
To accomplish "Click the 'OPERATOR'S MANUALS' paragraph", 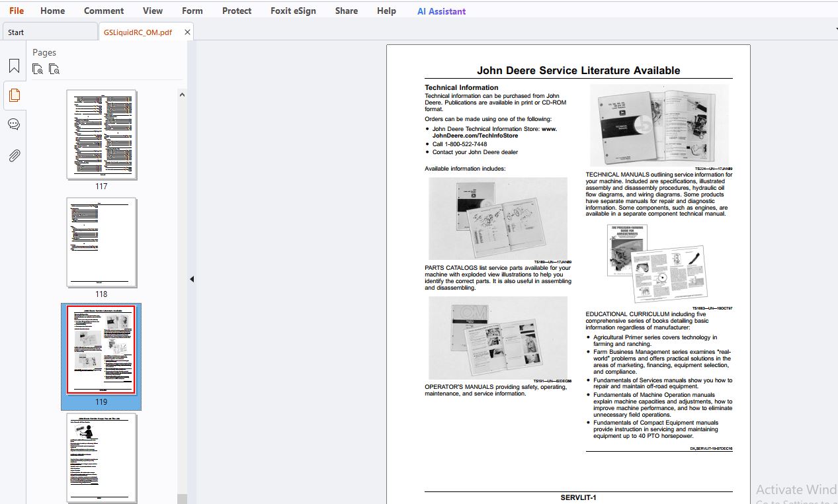I will click(497, 390).
